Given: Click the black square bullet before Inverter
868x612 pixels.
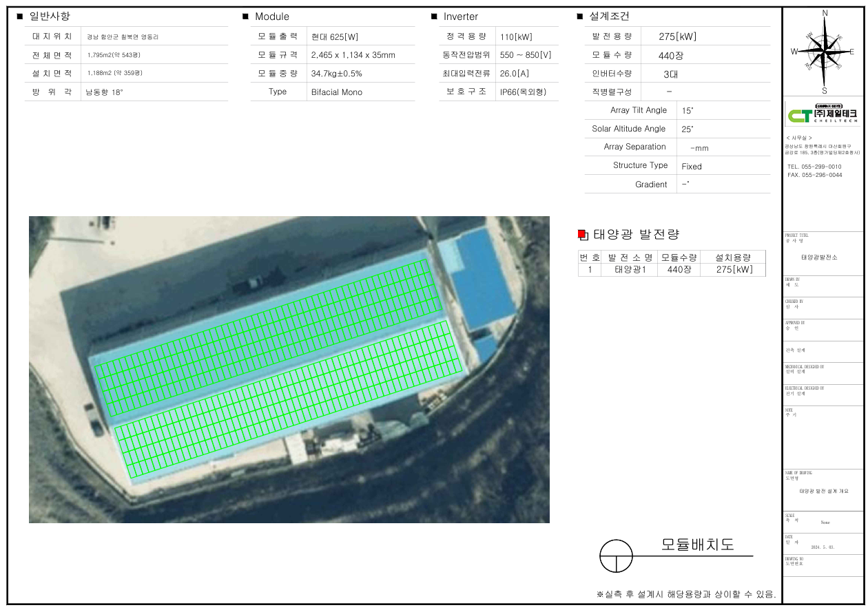Looking at the screenshot, I should pos(434,17).
